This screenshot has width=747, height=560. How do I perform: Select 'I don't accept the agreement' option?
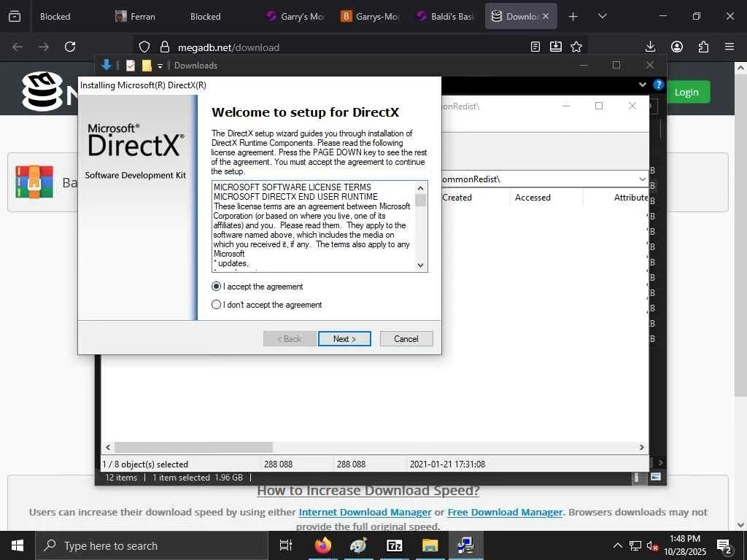click(x=216, y=304)
